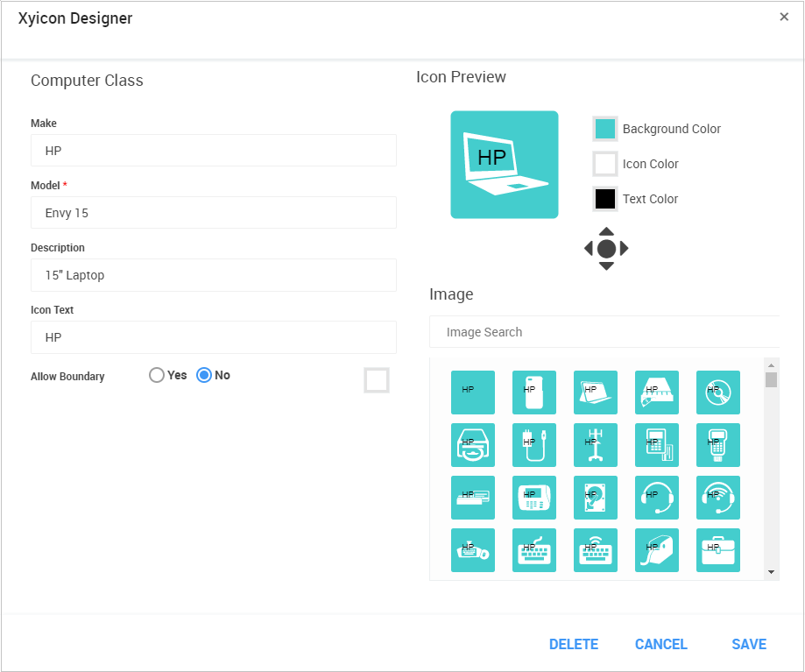This screenshot has width=805, height=672.
Task: Click the empty boundary color box
Action: 377,380
